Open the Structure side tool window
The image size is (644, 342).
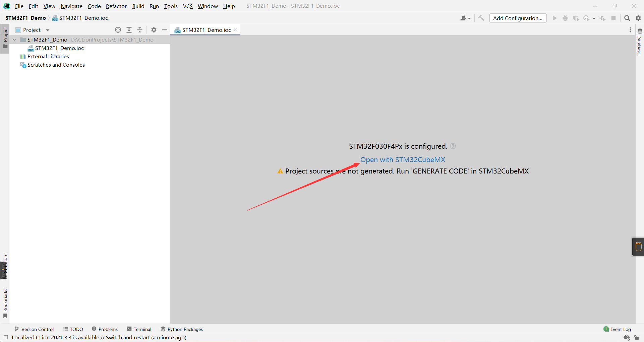pos(5,266)
